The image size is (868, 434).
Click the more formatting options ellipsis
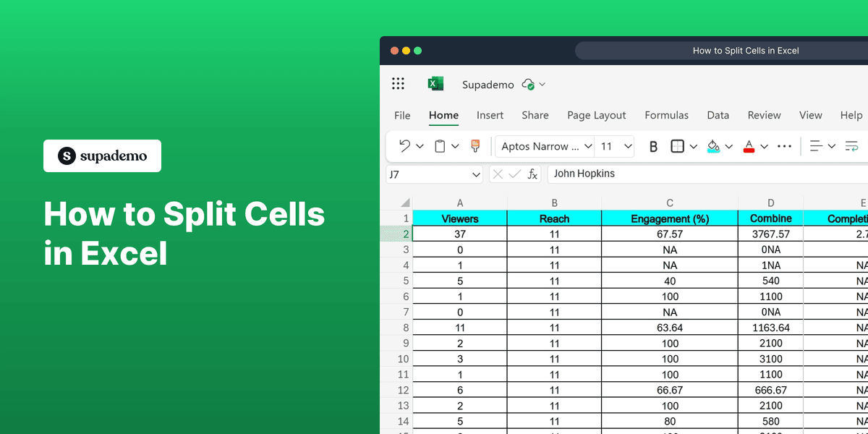(784, 145)
